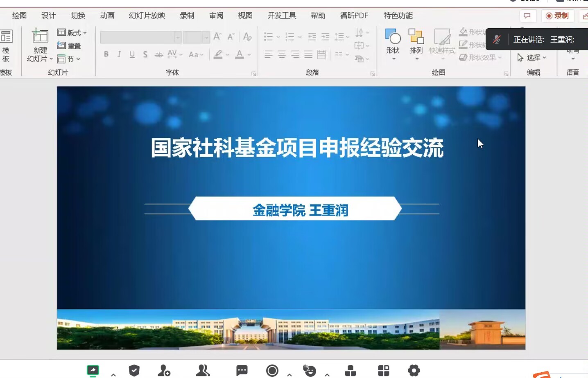Click the security shield icon
588x378 pixels.
[x=134, y=371]
